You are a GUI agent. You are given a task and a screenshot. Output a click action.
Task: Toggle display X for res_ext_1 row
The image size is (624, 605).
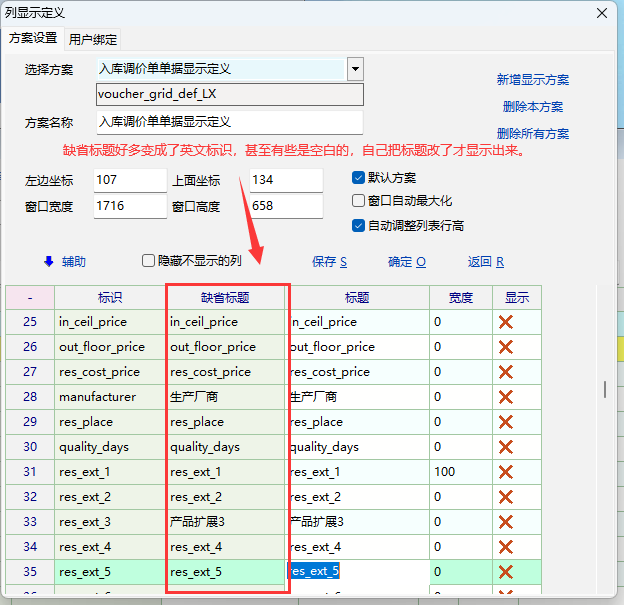[x=505, y=472]
